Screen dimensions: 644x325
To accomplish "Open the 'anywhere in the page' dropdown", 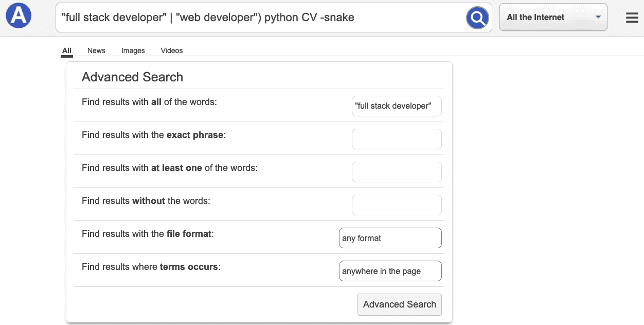I will pos(390,271).
